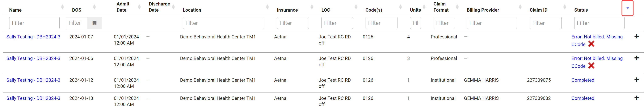Expand the 2024-01-12 row with the plus icon
The image size is (644, 110).
(636, 80)
